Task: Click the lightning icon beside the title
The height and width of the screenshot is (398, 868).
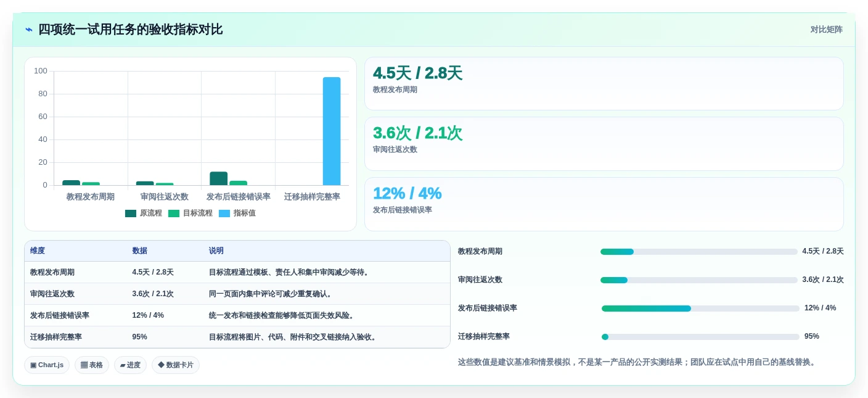Action: [x=29, y=30]
